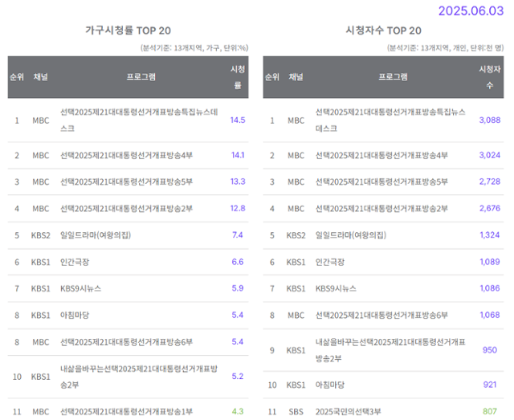The image size is (514, 420).
Task: Click 개표방송1부 program in rank 11 row
Action: [x=127, y=412]
